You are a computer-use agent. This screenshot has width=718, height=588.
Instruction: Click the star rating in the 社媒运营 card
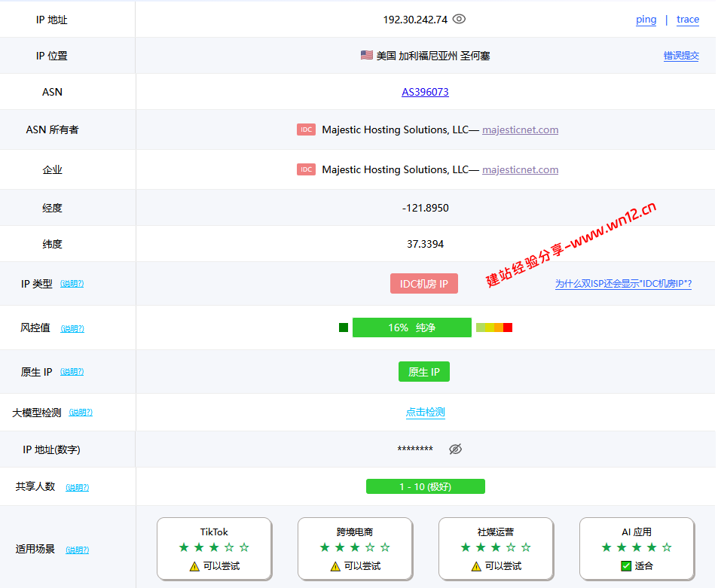pyautogui.click(x=496, y=547)
